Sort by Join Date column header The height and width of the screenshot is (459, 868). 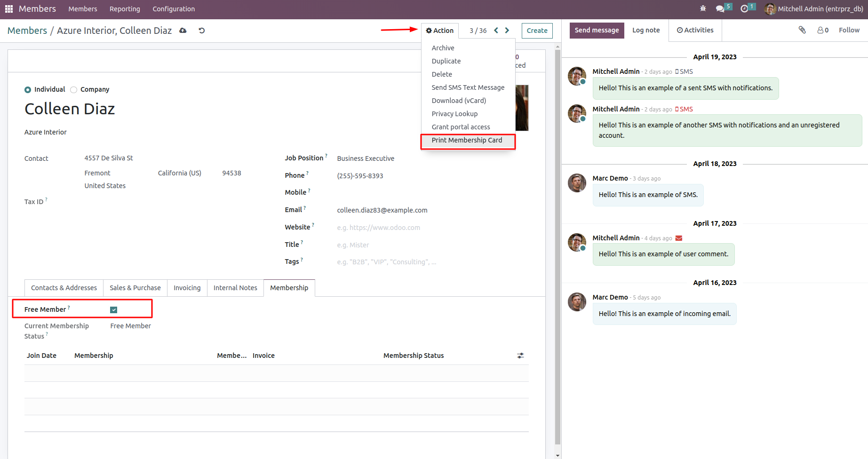pyautogui.click(x=41, y=356)
